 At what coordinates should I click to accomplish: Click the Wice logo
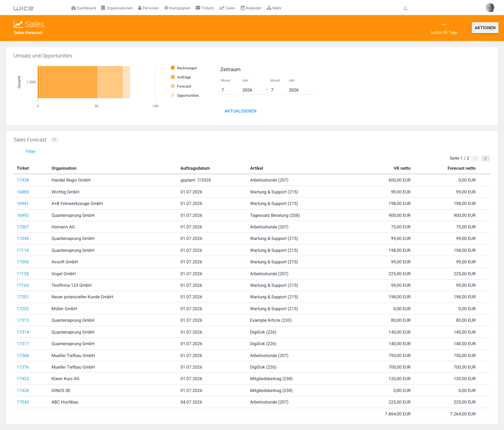point(23,8)
